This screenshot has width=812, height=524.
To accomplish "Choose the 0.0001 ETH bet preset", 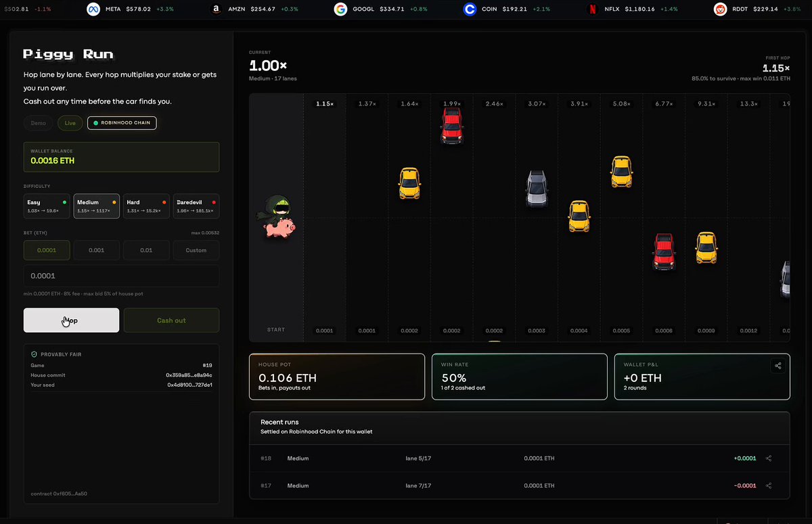I will [x=47, y=250].
